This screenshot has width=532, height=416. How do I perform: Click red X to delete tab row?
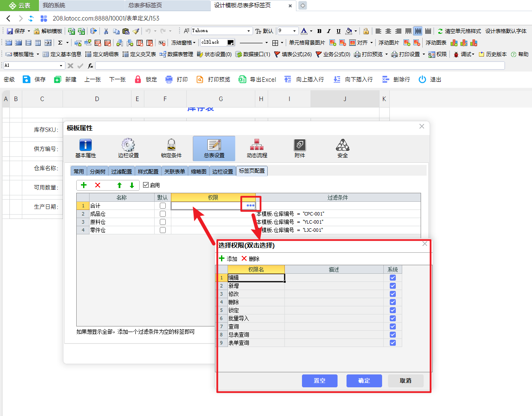(98, 185)
